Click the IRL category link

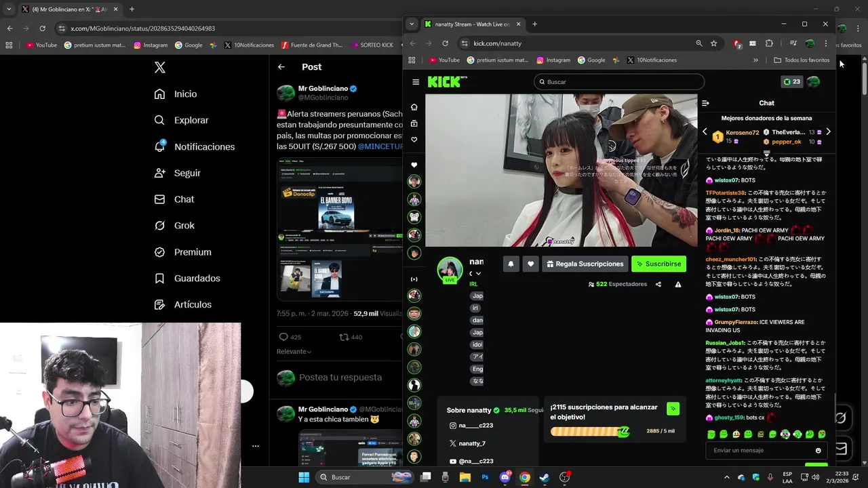point(473,284)
